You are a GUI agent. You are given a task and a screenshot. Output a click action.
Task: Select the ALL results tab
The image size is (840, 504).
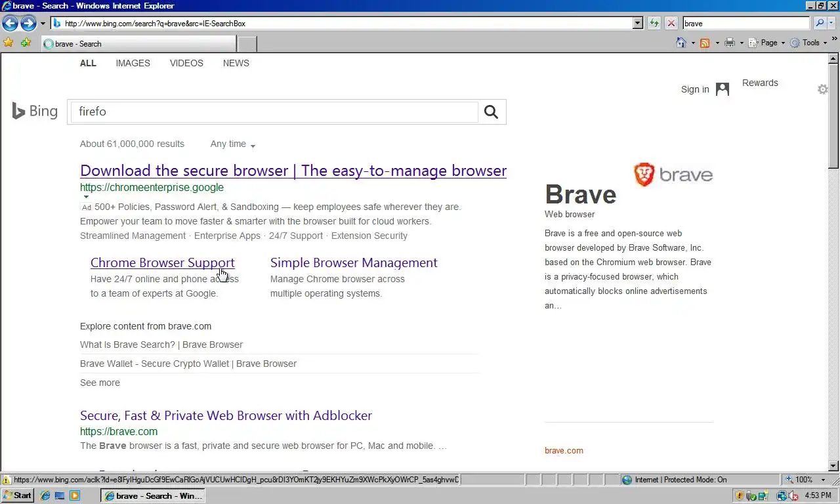[88, 63]
